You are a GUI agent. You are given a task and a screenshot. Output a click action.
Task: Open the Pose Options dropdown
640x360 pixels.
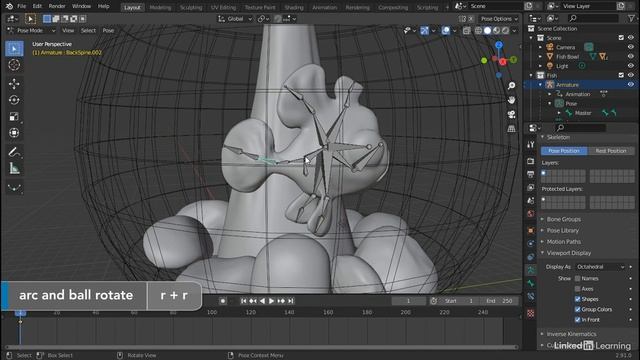(499, 19)
